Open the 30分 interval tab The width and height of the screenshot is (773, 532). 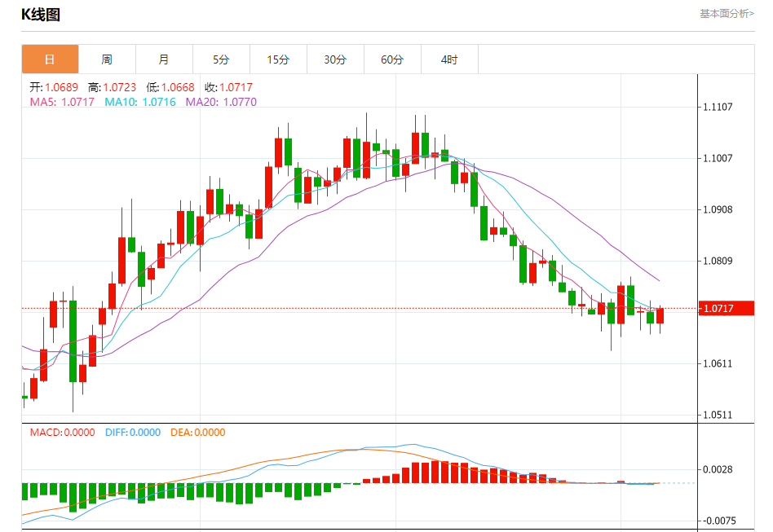pyautogui.click(x=335, y=59)
